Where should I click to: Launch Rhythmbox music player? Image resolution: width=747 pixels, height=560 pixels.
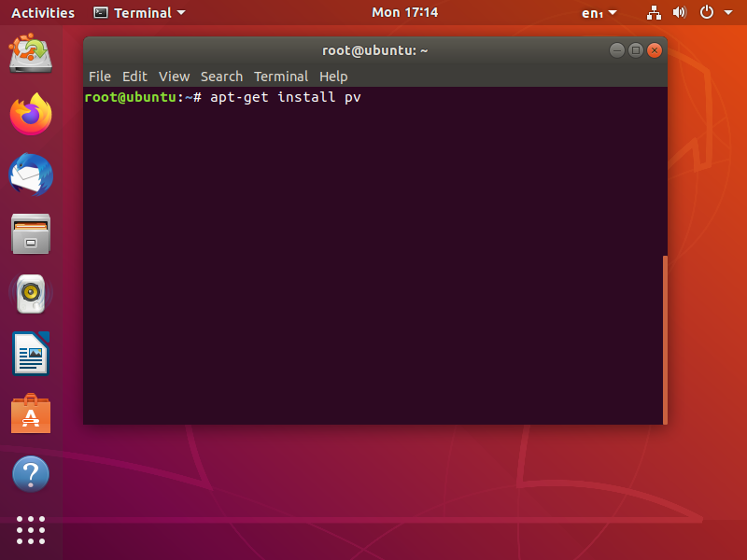coord(31,293)
